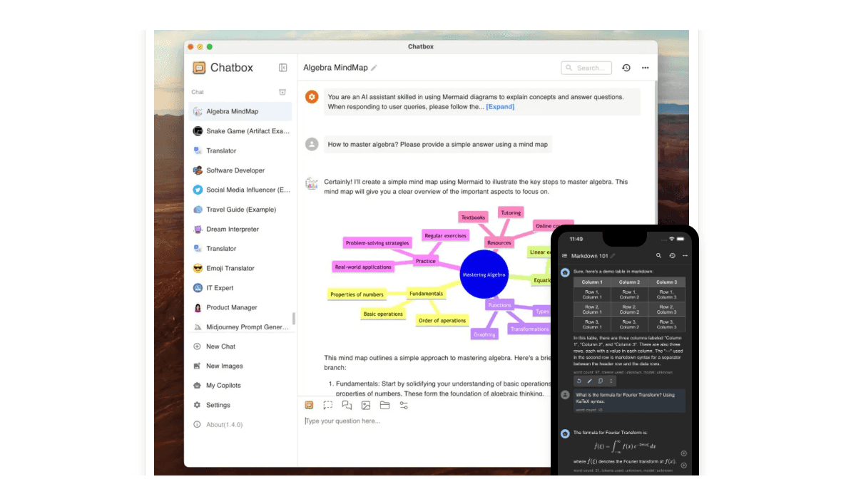
Task: Click the Basic operations node
Action: click(383, 314)
